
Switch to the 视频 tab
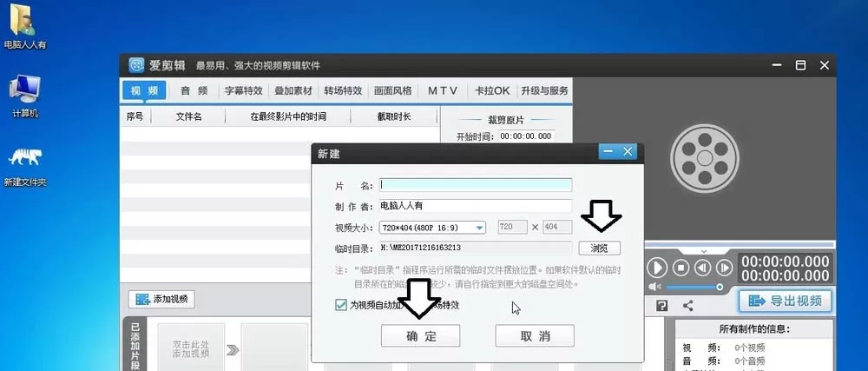point(144,91)
